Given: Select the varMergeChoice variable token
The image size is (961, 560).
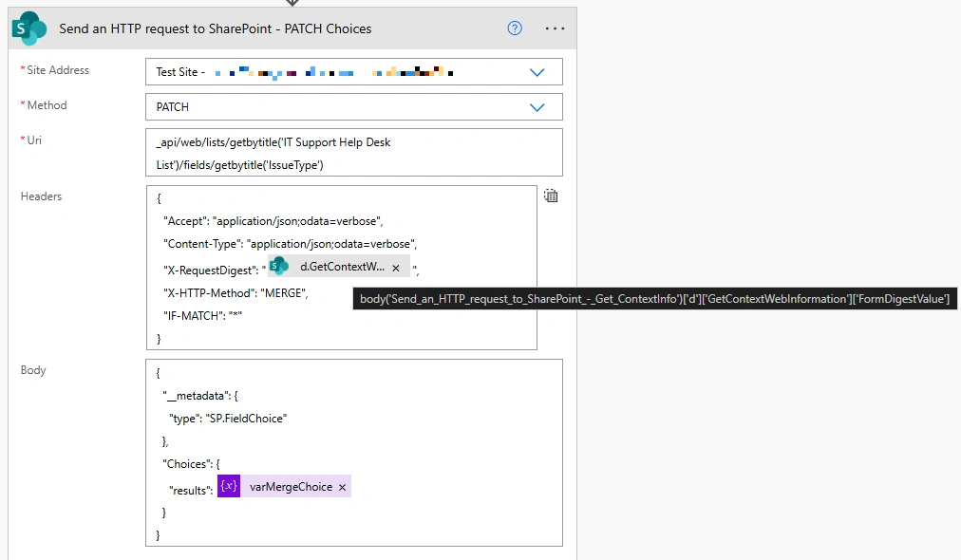Looking at the screenshot, I should point(284,487).
